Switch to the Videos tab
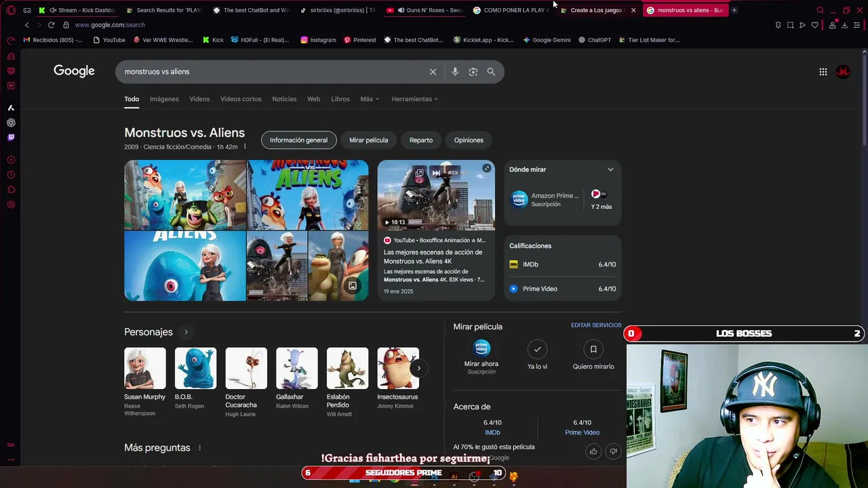The width and height of the screenshot is (868, 488). [x=199, y=99]
